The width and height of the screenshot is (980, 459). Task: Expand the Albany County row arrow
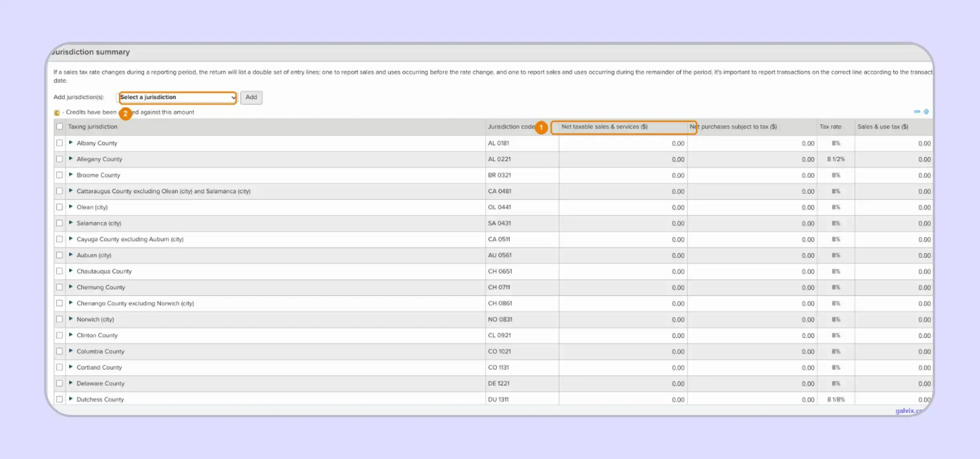point(71,143)
